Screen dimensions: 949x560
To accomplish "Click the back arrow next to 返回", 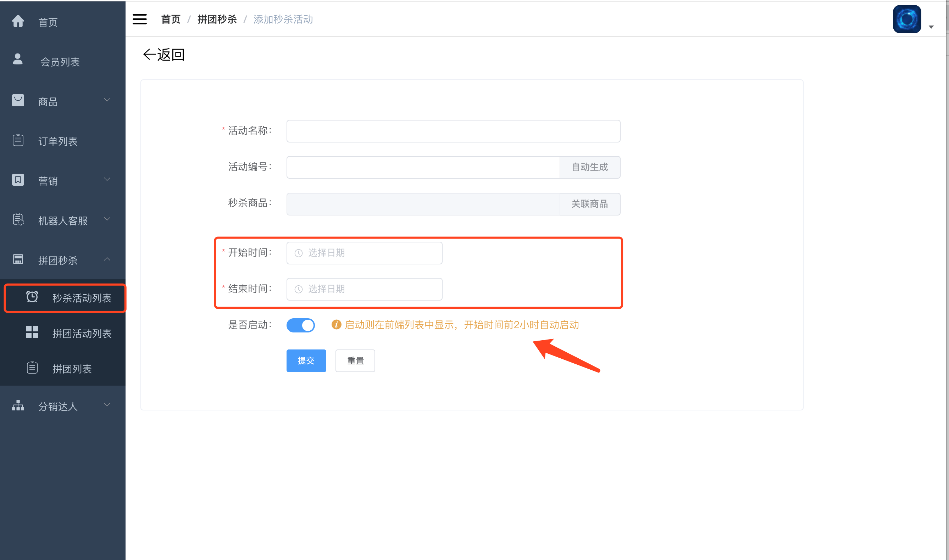I will 149,55.
